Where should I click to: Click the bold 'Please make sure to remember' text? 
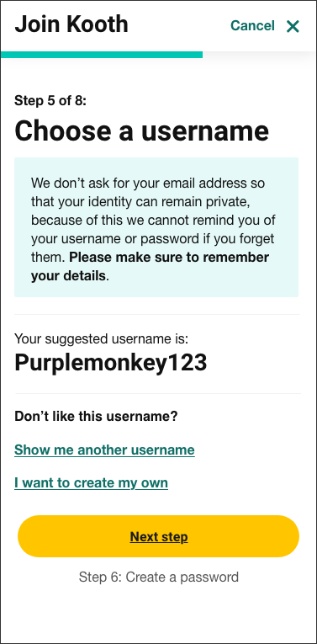169,258
